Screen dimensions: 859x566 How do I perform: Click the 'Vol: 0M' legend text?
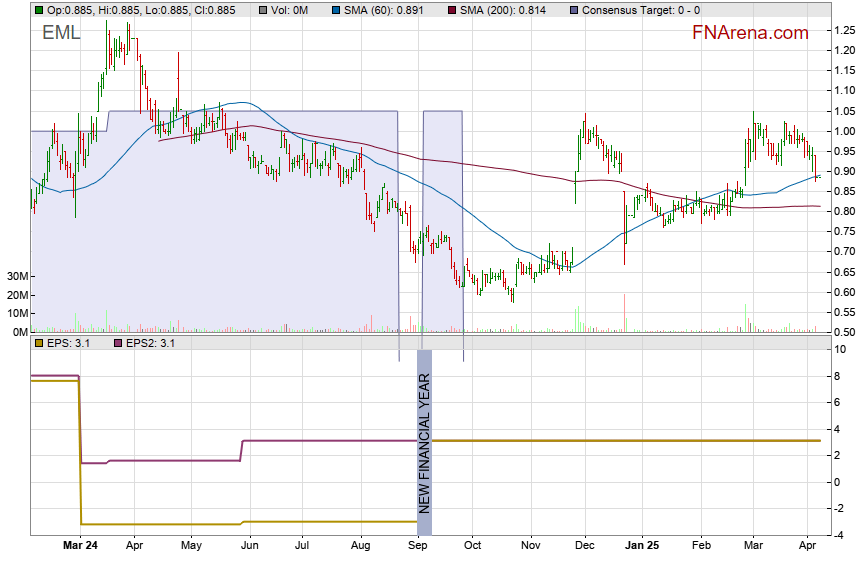(292, 10)
